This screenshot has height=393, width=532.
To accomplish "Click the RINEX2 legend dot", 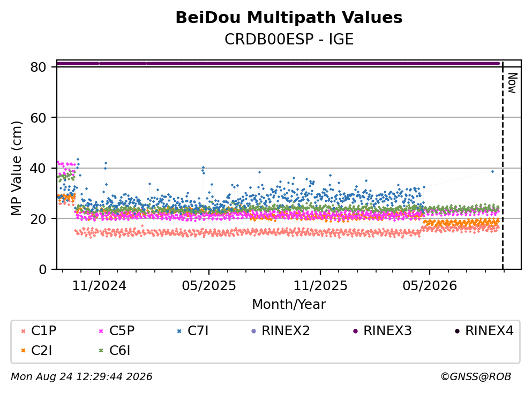I will [253, 331].
